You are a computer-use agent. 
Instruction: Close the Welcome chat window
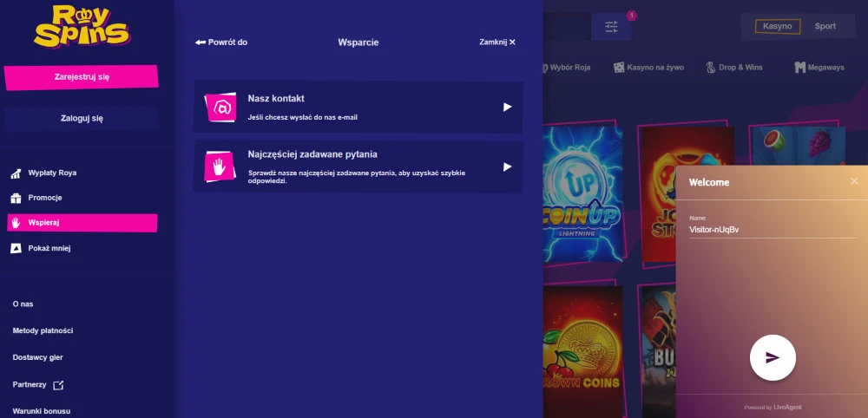(854, 181)
